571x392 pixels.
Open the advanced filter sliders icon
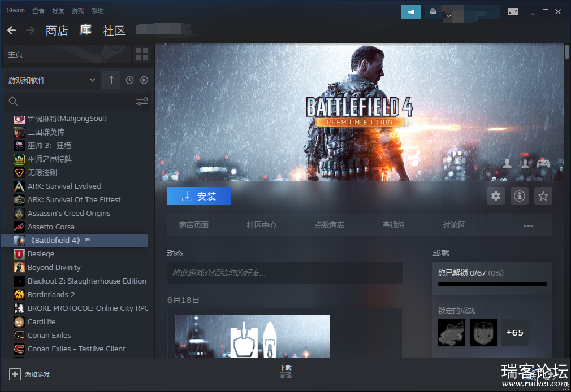(x=141, y=102)
